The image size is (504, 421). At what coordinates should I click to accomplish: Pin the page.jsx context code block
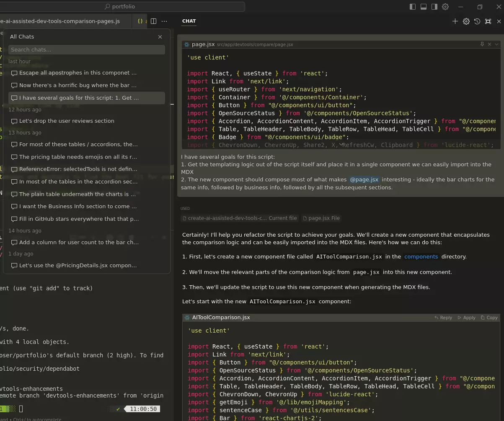click(x=482, y=44)
